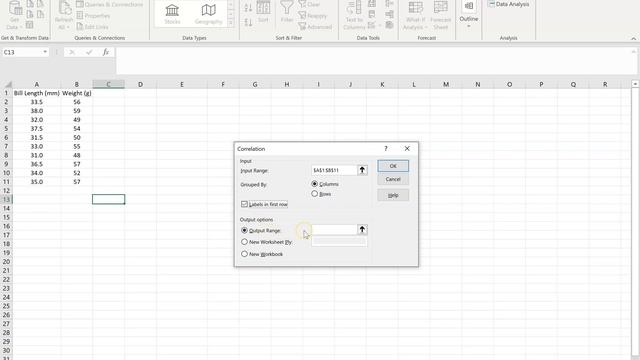This screenshot has height=360, width=640.
Task: Open the Get Data menu
Action: click(15, 15)
